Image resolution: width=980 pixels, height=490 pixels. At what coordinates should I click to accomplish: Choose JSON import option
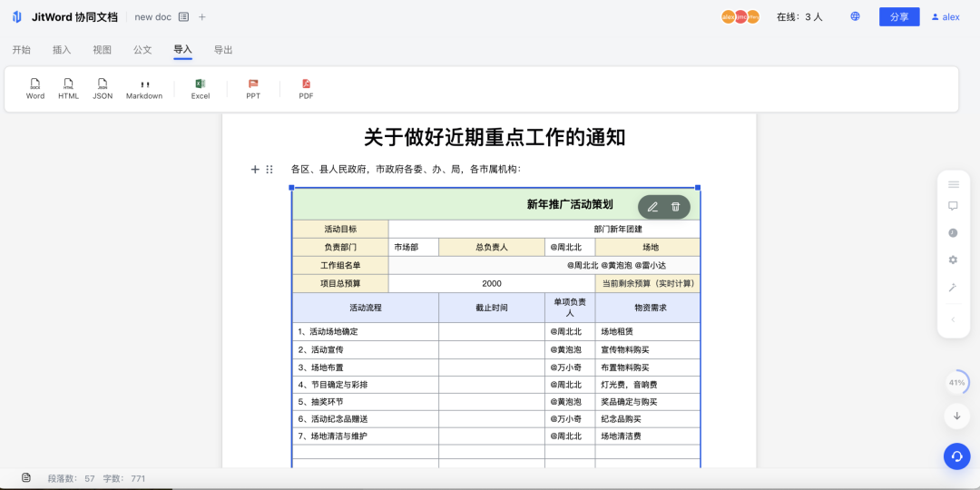click(x=103, y=88)
